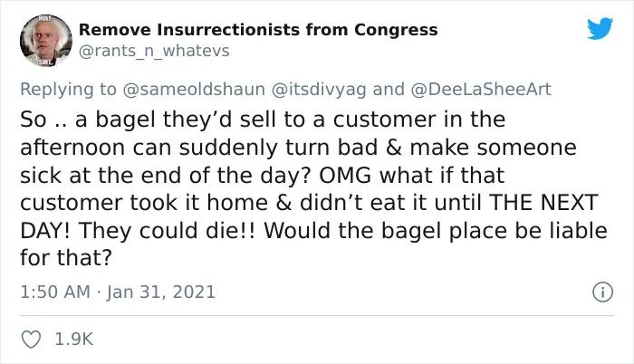Click the @rants_n_whatevs handle
Image resolution: width=634 pixels, height=364 pixels.
[x=154, y=51]
